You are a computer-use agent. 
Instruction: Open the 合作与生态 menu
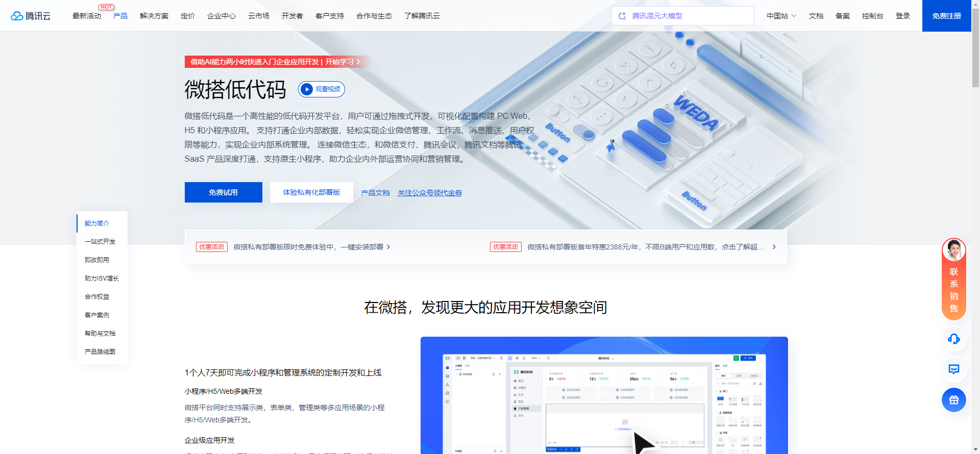[374, 16]
